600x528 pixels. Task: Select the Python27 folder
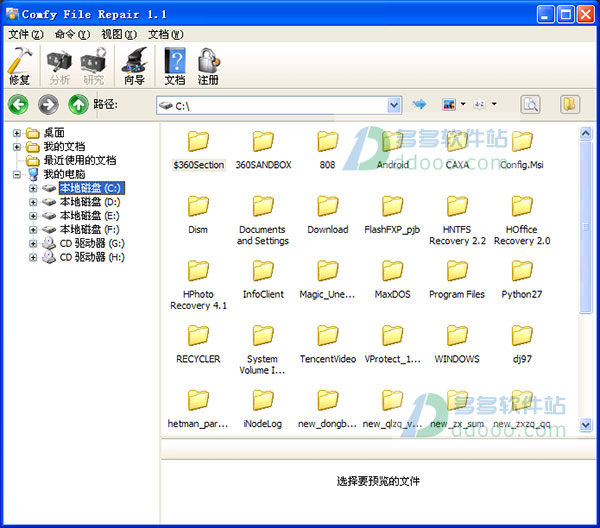coord(522,279)
